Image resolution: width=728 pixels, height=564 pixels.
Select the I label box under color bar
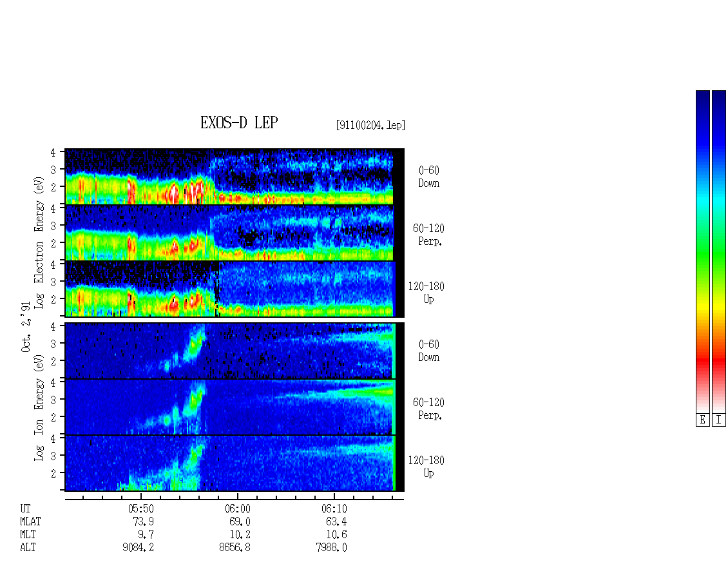click(x=719, y=420)
